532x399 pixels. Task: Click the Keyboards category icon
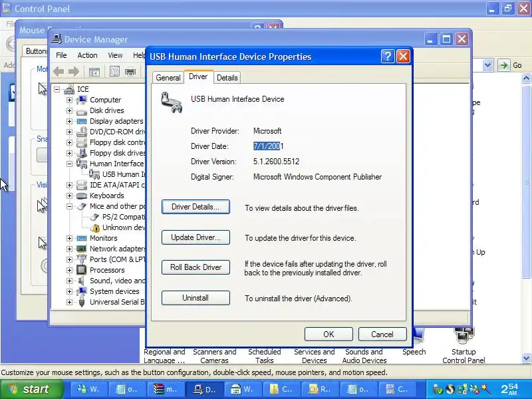82,196
